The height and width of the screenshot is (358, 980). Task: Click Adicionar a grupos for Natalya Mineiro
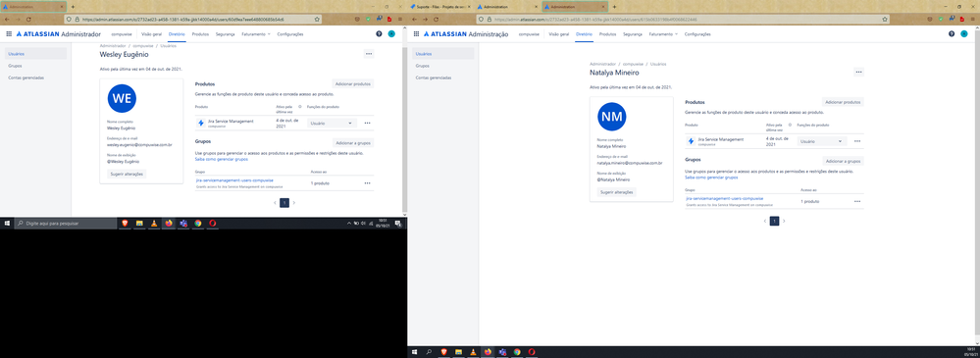tap(843, 161)
